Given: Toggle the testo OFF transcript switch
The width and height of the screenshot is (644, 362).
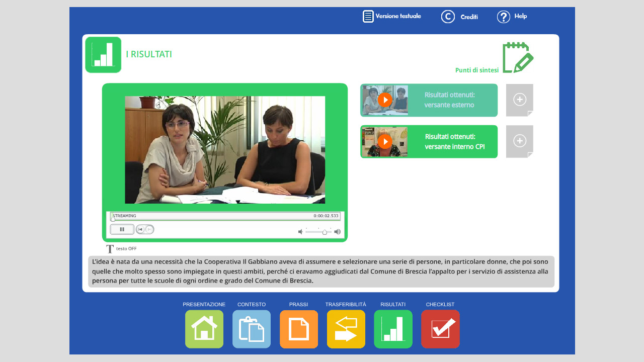Looking at the screenshot, I should pyautogui.click(x=121, y=249).
